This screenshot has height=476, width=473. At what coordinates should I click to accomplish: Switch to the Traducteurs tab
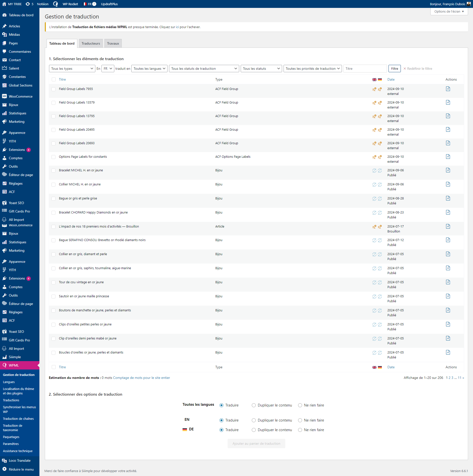[91, 44]
